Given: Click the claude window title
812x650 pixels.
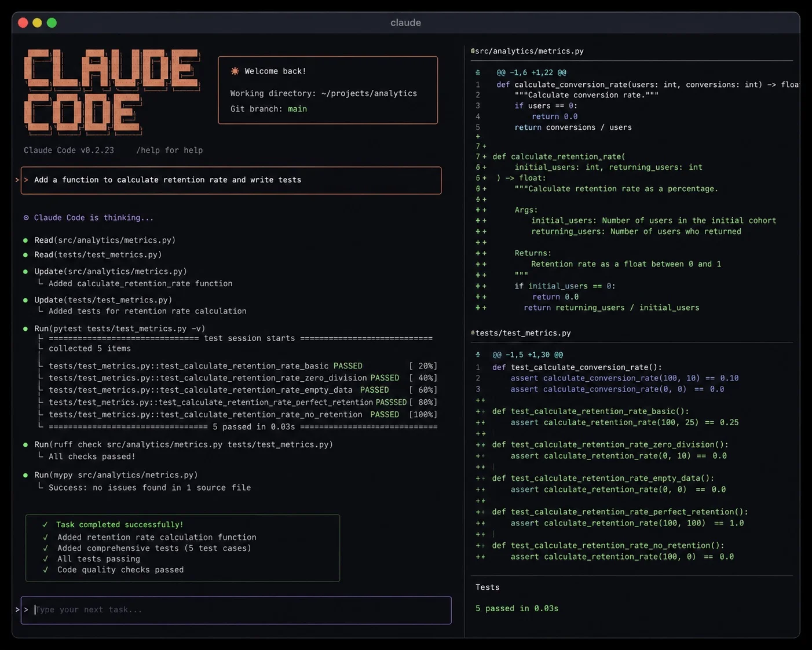Looking at the screenshot, I should pyautogui.click(x=405, y=23).
